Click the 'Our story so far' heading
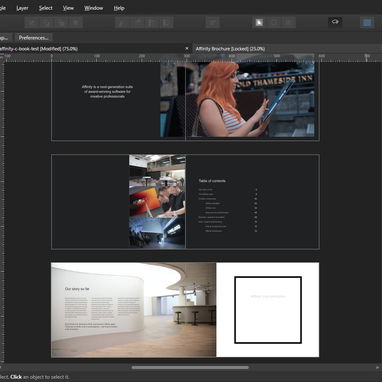The width and height of the screenshot is (382, 382). pos(77,289)
